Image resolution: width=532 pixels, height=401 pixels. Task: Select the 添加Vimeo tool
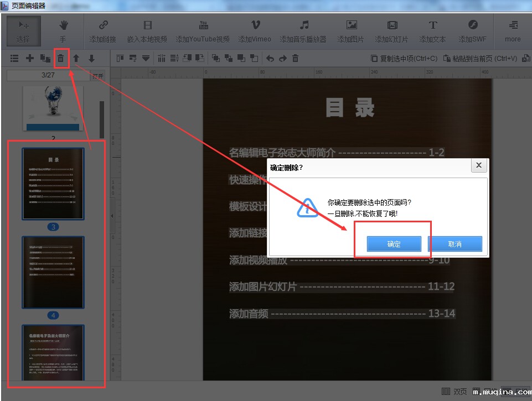[x=255, y=31]
